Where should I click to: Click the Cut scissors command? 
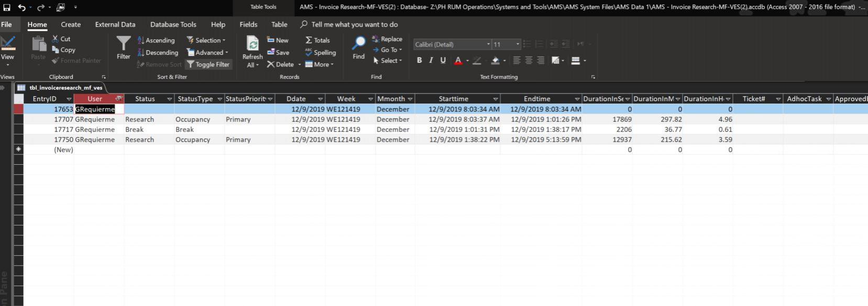61,39
